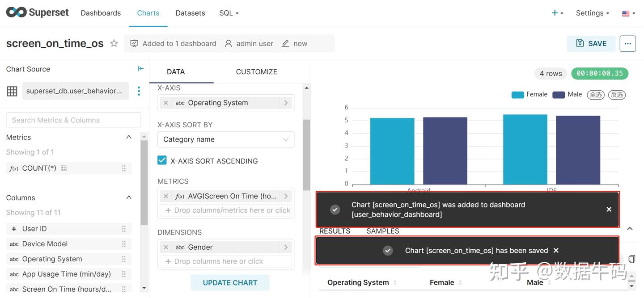Viewport: 644px width, 298px height.
Task: Click the Update Chart button
Action: tap(230, 282)
